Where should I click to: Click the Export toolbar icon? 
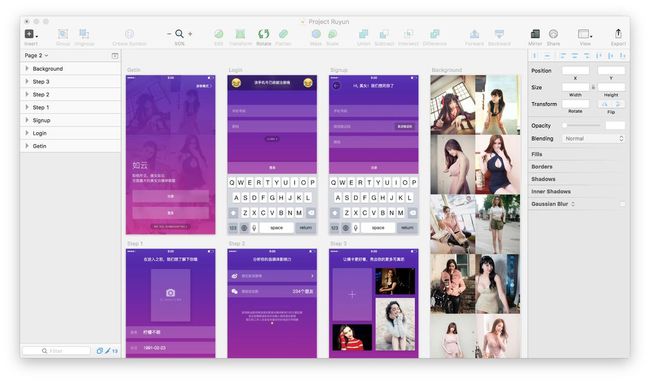[x=618, y=34]
